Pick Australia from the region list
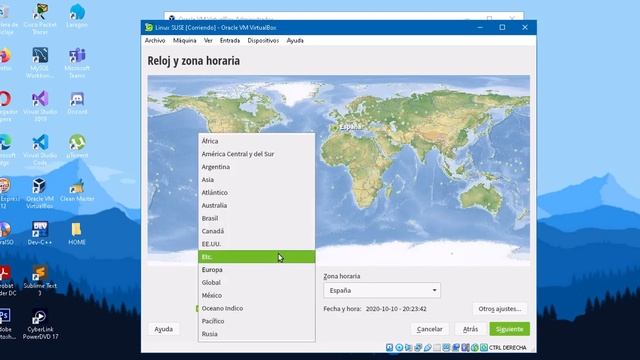The height and width of the screenshot is (360, 640). (x=257, y=205)
